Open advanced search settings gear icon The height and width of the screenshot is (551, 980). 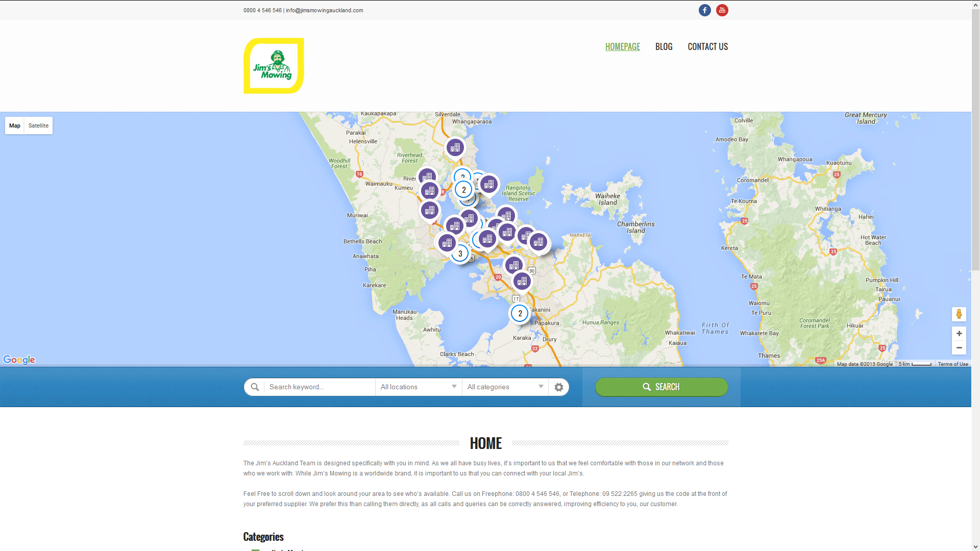[558, 387]
